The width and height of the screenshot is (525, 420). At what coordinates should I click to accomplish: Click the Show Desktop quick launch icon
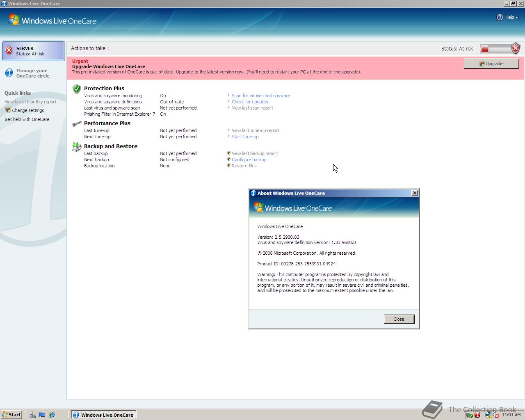[42, 415]
